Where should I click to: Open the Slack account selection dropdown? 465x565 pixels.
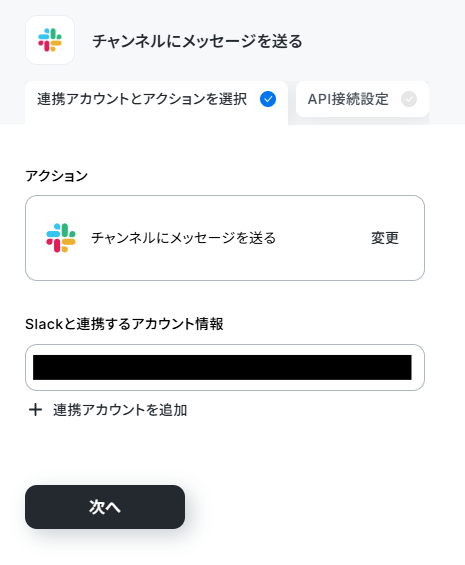(225, 367)
